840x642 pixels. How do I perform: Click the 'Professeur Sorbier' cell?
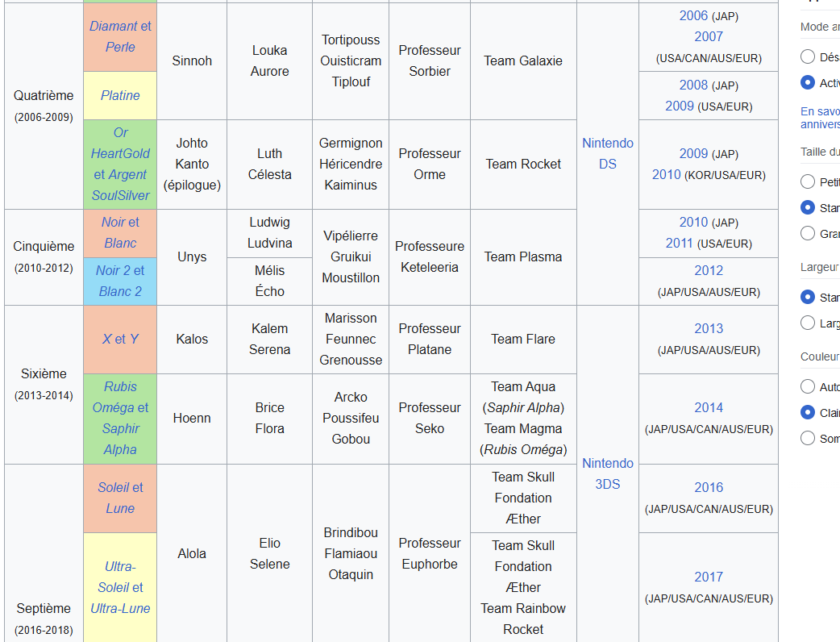[430, 61]
